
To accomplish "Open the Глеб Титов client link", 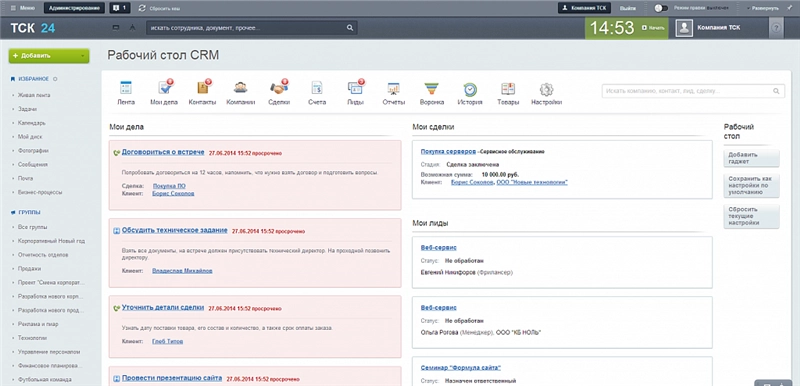I will coord(167,341).
